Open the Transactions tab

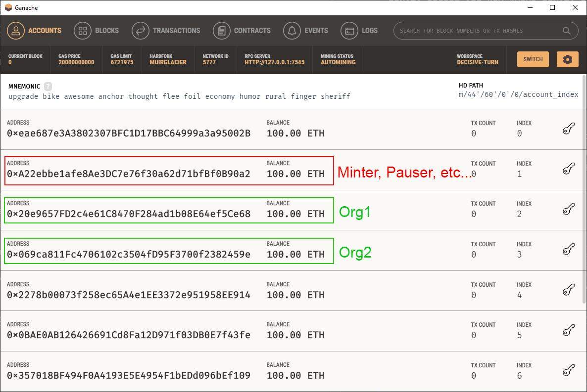pyautogui.click(x=166, y=31)
